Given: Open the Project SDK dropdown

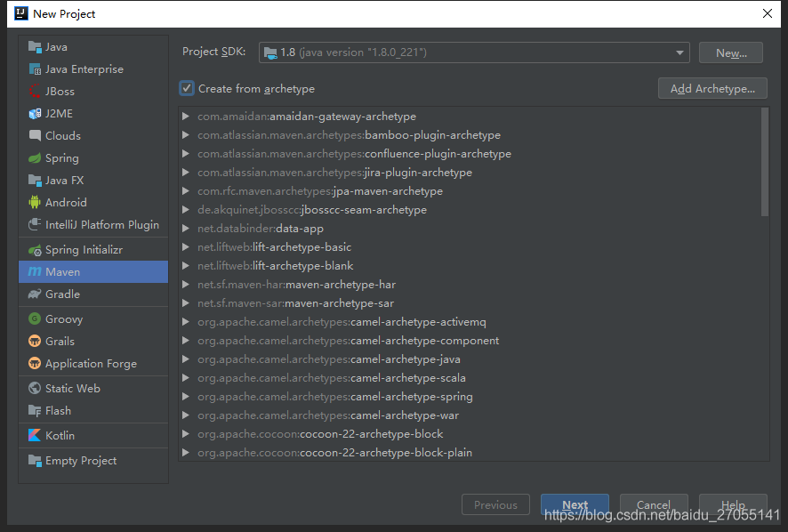Looking at the screenshot, I should [x=474, y=52].
